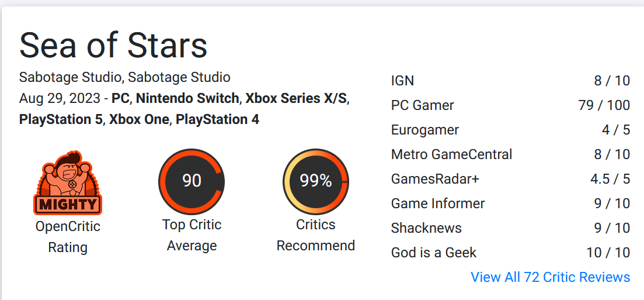
Task: Select the Nintendo Switch platform link
Action: [x=187, y=98]
